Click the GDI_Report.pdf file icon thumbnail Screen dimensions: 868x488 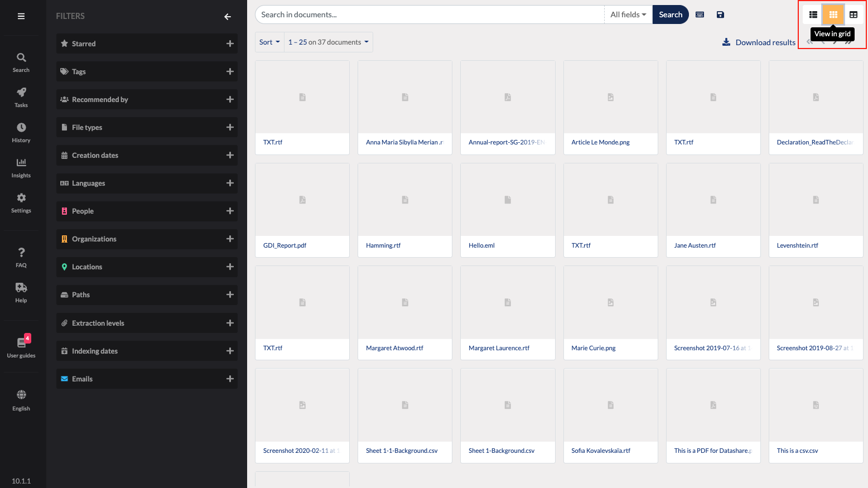coord(302,200)
